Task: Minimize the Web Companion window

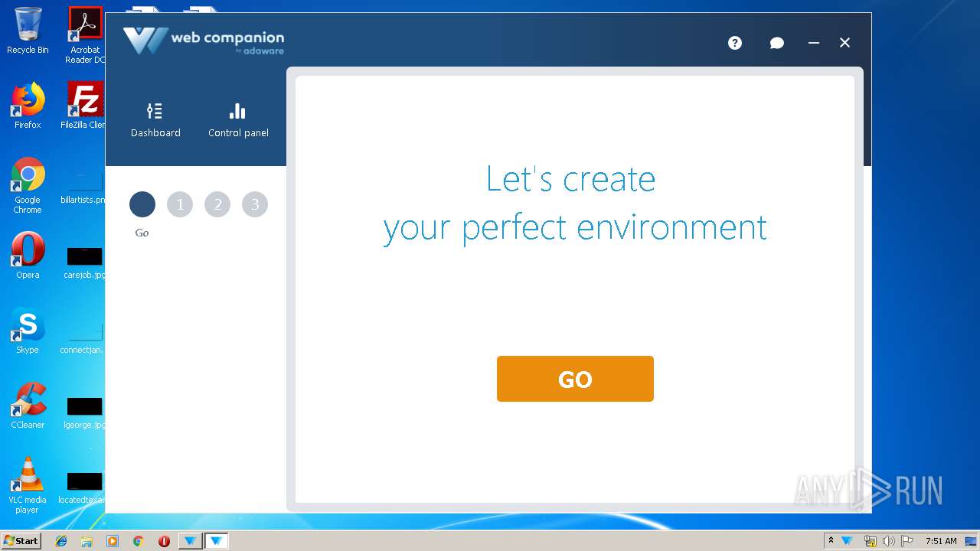Action: (x=814, y=43)
